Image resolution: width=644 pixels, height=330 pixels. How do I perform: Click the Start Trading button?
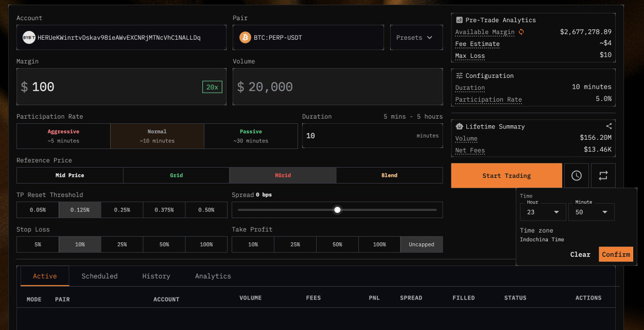point(507,176)
